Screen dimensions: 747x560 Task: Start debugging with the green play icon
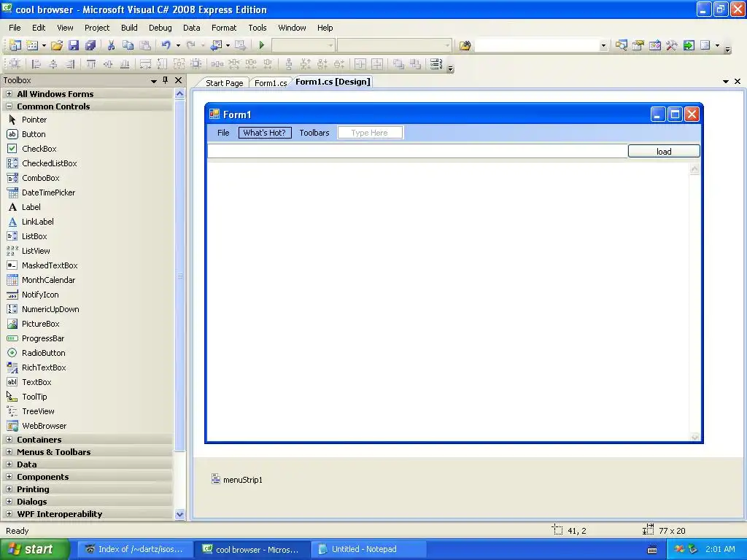click(x=261, y=45)
